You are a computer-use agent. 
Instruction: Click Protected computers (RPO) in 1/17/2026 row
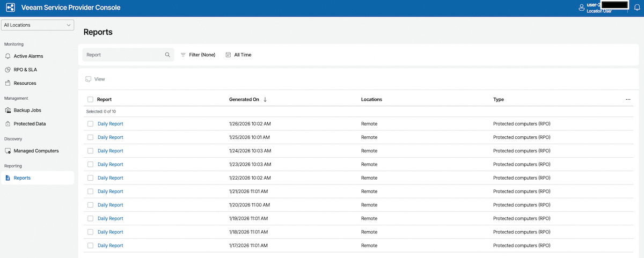pyautogui.click(x=522, y=246)
